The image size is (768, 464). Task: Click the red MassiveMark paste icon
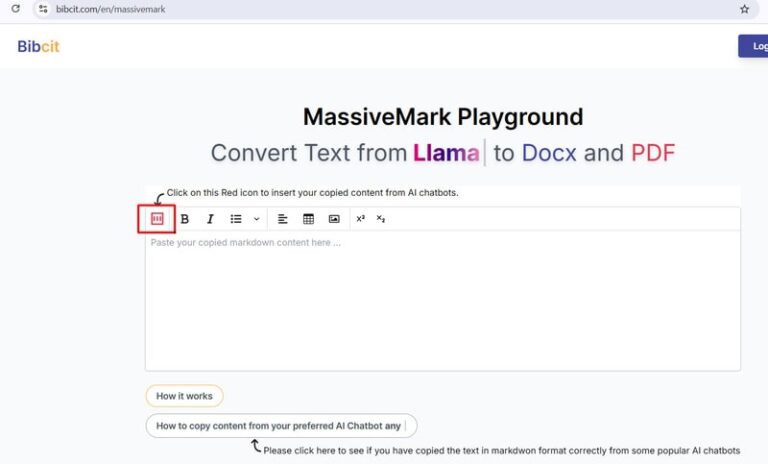pyautogui.click(x=156, y=218)
